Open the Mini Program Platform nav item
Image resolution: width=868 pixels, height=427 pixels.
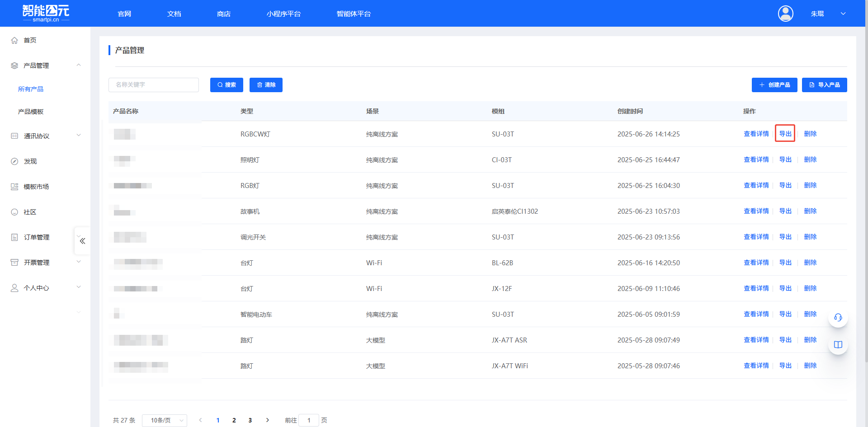point(283,14)
